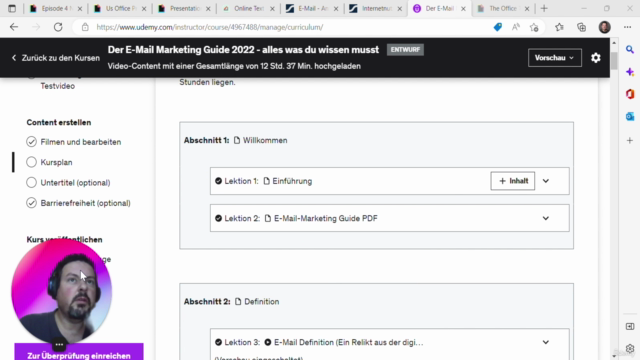
Task: Click the document icon next to Einführung
Action: point(267,181)
